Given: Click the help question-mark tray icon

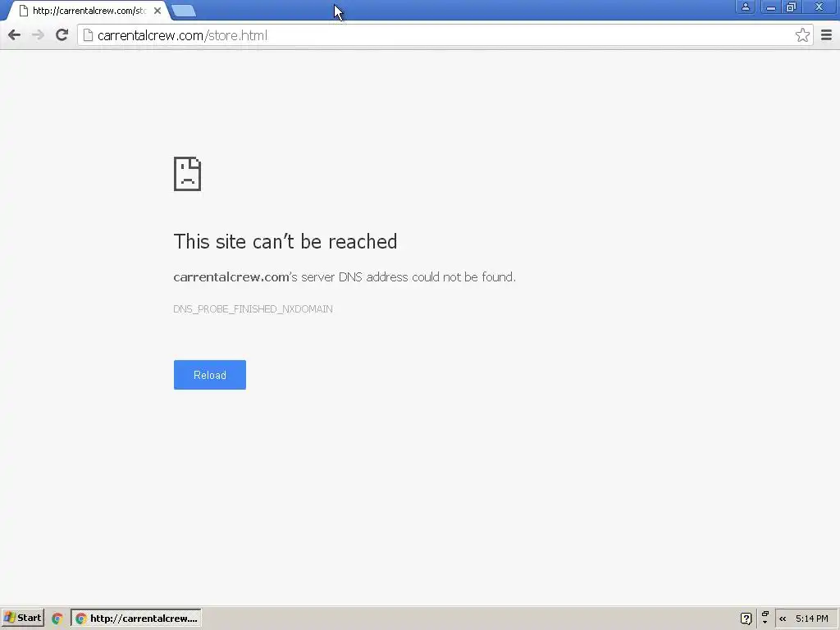Looking at the screenshot, I should (746, 619).
